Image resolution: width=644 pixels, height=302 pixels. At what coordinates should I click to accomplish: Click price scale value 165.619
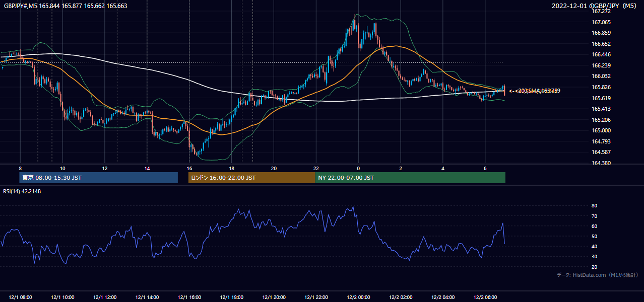pos(601,98)
